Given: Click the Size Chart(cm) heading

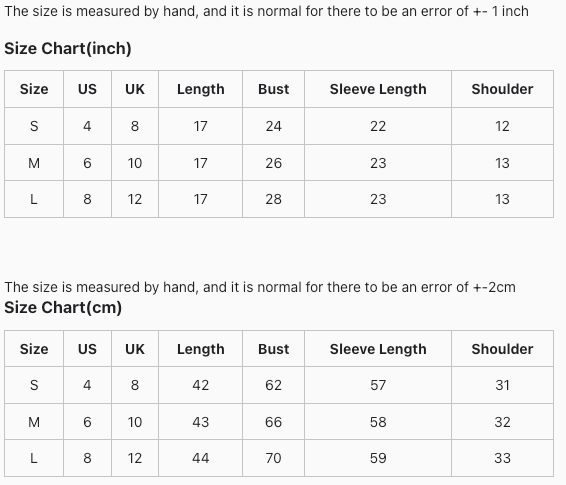Looking at the screenshot, I should (x=63, y=307).
